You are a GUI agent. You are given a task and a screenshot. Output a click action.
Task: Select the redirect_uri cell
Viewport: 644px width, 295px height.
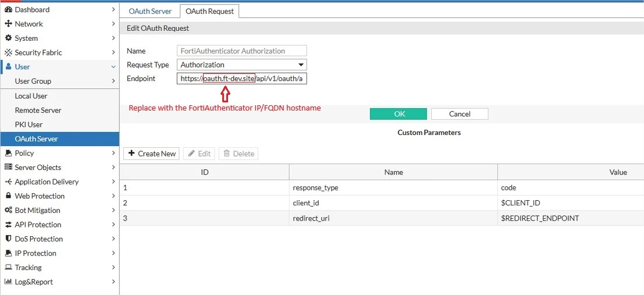(393, 218)
